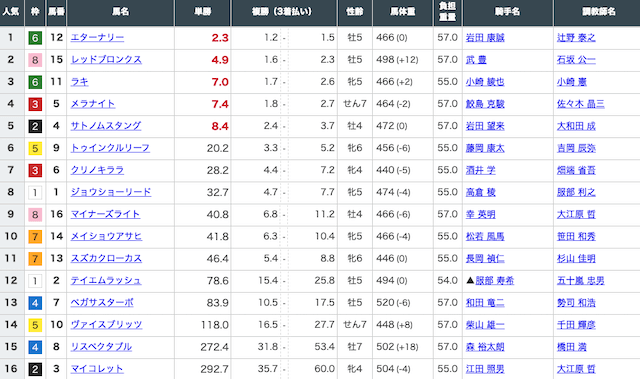The height and width of the screenshot is (379, 640).
Task: Open horse link ジョウショーリード
Action: pyautogui.click(x=111, y=192)
